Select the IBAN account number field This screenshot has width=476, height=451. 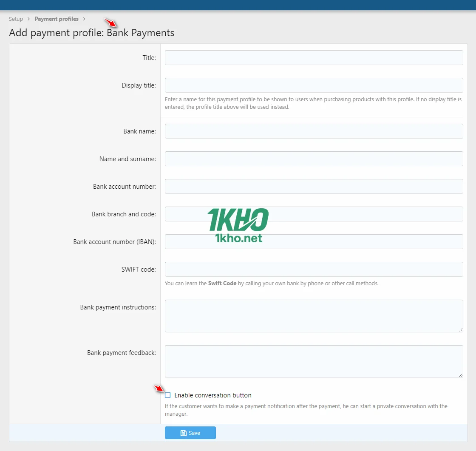pos(314,241)
